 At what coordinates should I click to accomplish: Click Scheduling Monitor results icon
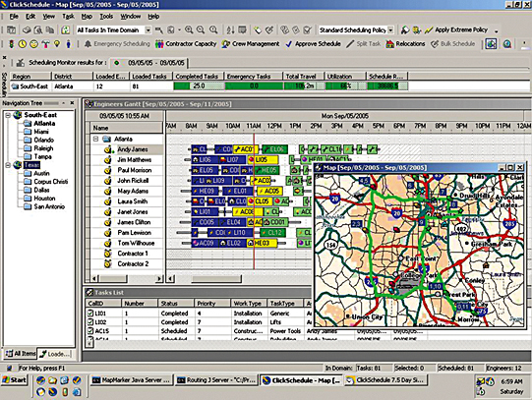[x=21, y=63]
